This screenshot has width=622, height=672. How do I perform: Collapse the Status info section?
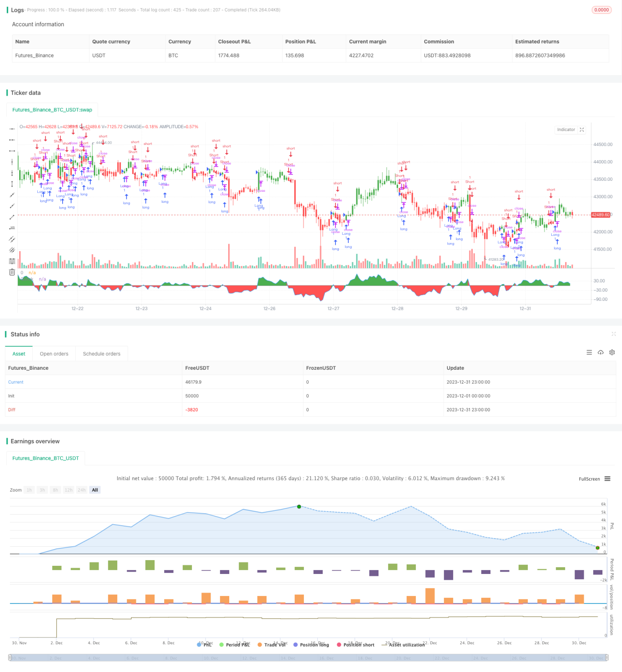click(x=613, y=334)
